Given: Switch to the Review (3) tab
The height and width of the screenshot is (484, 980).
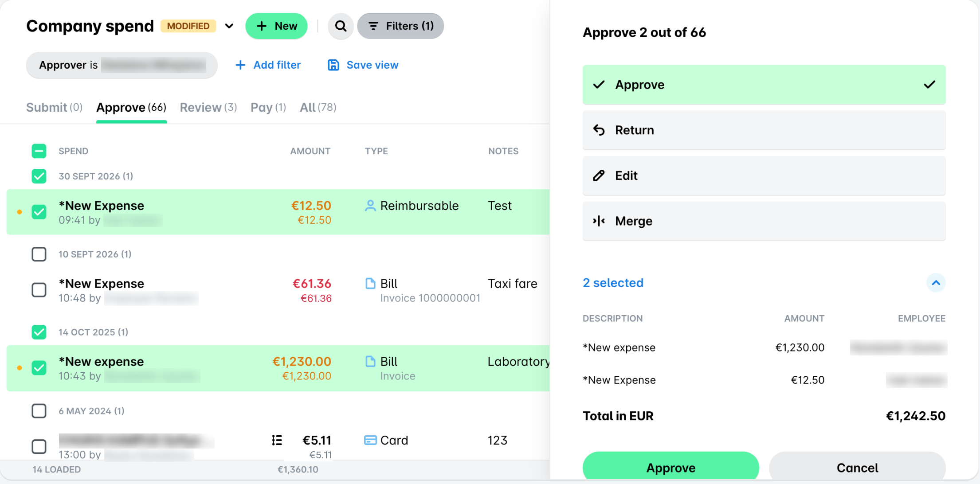Looking at the screenshot, I should tap(208, 107).
